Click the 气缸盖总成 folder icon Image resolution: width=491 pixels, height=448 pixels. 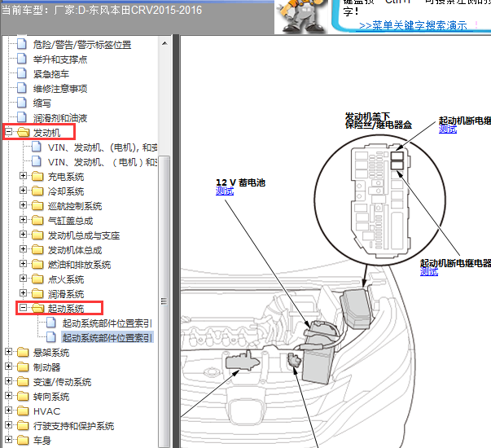(x=37, y=221)
